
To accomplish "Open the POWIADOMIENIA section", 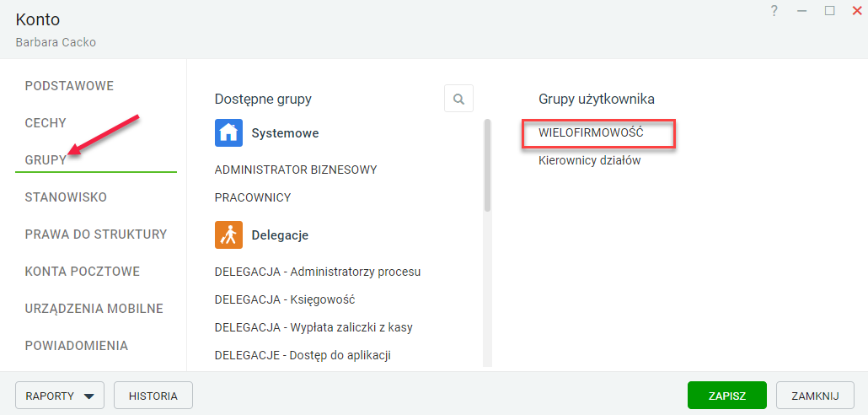I will (77, 346).
